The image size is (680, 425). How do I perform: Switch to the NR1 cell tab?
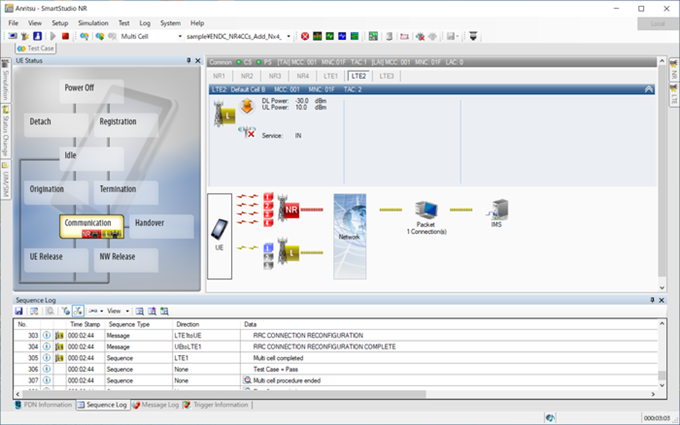click(x=219, y=76)
